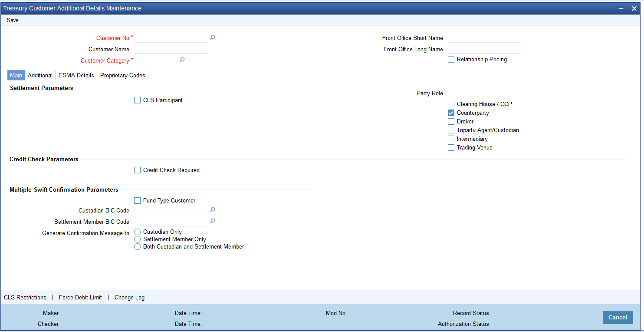Open the Customer No lookup search icon

(213, 37)
